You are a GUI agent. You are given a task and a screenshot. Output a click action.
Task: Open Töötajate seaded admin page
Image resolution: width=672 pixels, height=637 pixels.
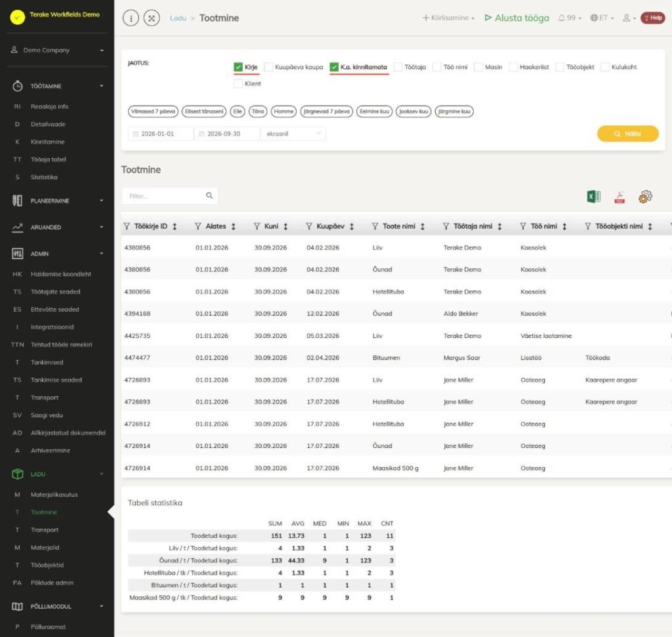(x=55, y=292)
